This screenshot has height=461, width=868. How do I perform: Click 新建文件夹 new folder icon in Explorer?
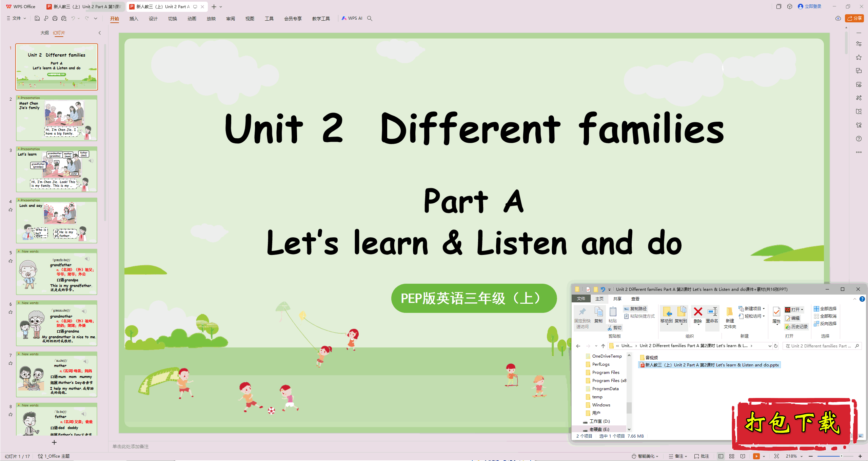pos(730,318)
